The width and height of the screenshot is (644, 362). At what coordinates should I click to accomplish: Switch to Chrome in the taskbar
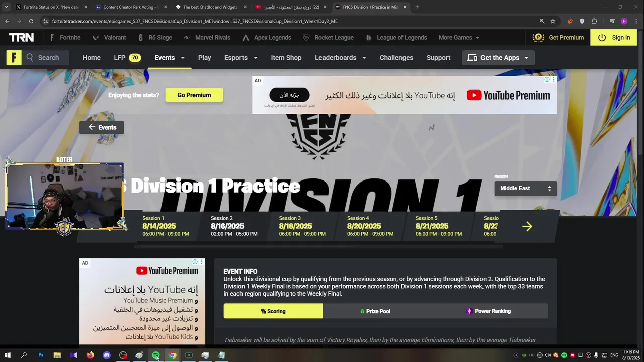173,355
